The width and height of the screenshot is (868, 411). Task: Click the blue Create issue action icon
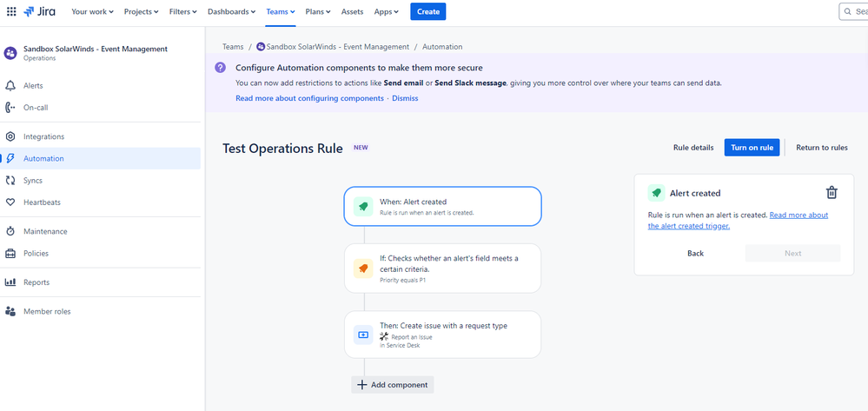(363, 335)
